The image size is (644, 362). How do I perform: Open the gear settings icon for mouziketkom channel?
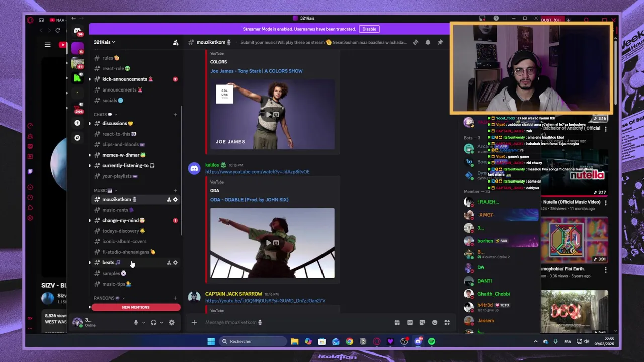[175, 200]
